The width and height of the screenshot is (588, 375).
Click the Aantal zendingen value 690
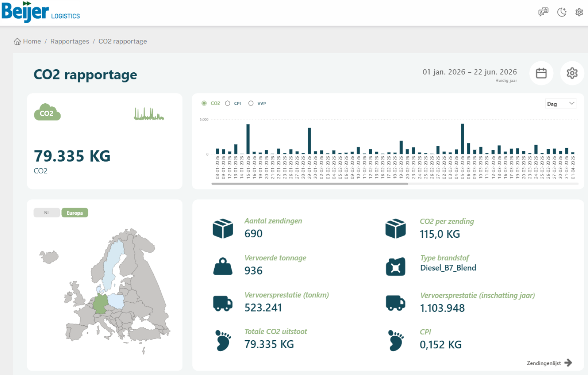tap(253, 233)
